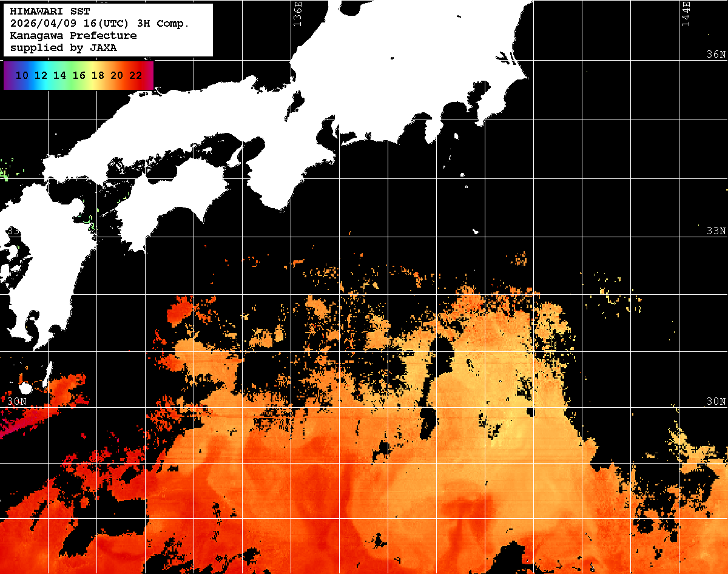Click the HIMAWARI SST title text

tap(50, 12)
